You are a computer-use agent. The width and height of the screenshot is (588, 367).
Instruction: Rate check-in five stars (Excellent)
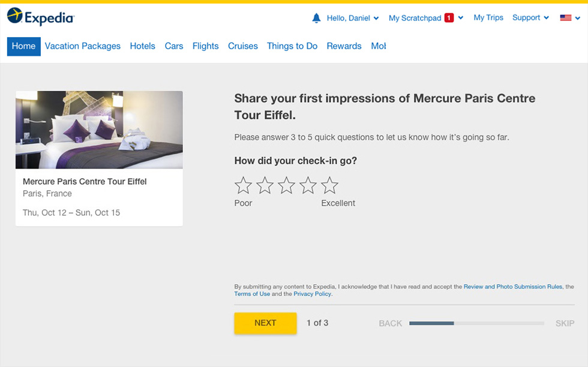click(329, 185)
